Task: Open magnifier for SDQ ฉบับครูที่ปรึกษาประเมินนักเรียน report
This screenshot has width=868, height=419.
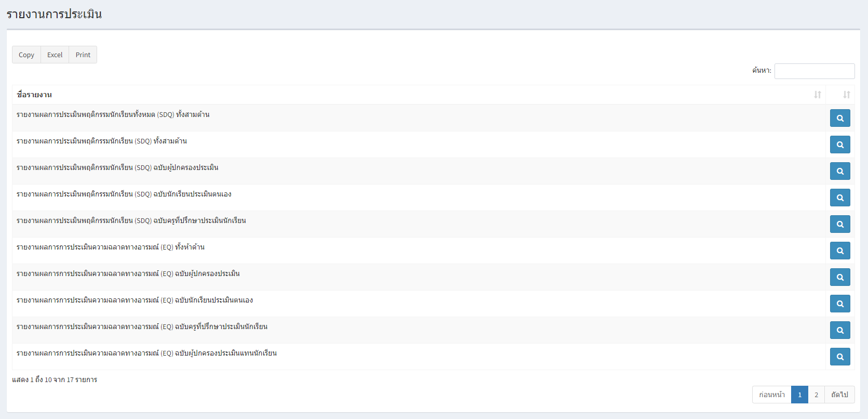Action: click(x=840, y=224)
